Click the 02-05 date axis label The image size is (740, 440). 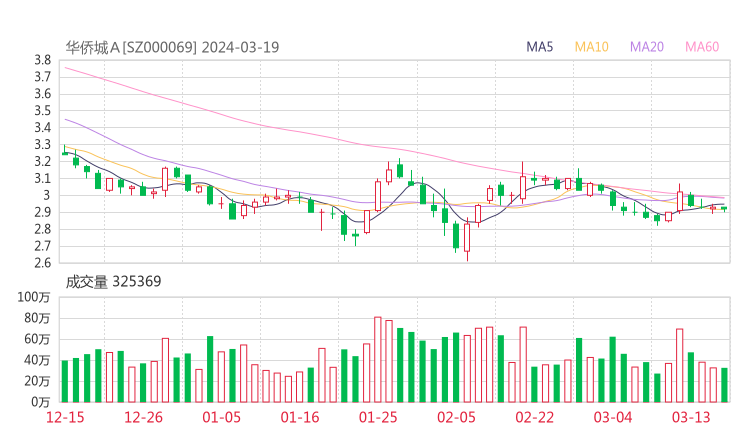click(456, 417)
